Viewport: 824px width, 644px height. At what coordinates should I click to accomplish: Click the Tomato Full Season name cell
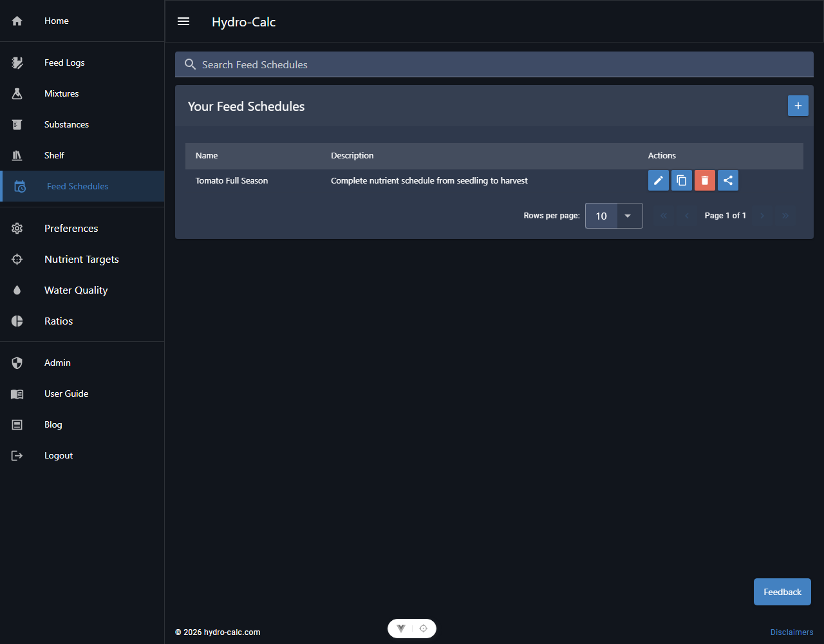[232, 181]
